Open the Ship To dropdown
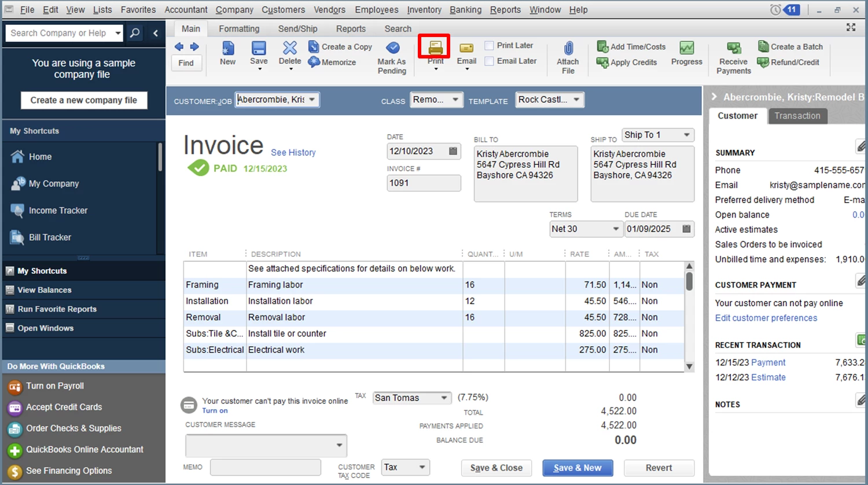The width and height of the screenshot is (868, 485). pyautogui.click(x=687, y=135)
